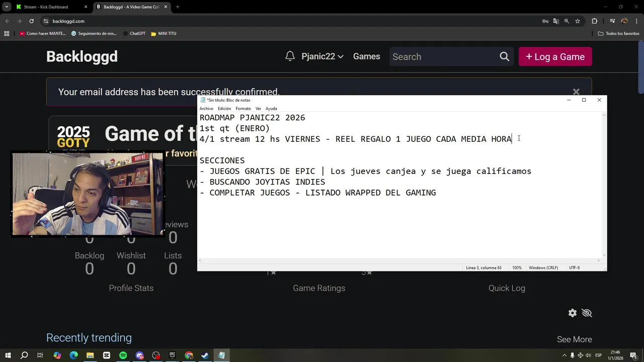The image size is (644, 362).
Task: Click 100% zoom in Notepad status bar
Action: (517, 268)
